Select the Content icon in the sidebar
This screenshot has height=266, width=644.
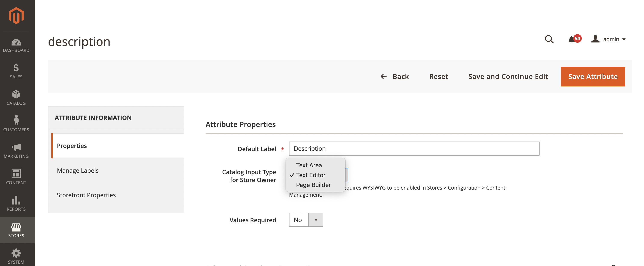tap(16, 177)
